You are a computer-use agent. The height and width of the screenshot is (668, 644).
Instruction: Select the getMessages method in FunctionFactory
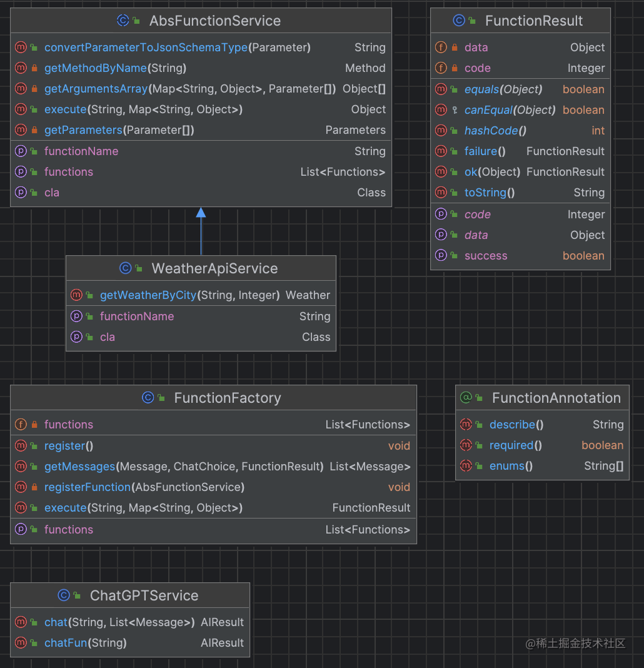213,467
